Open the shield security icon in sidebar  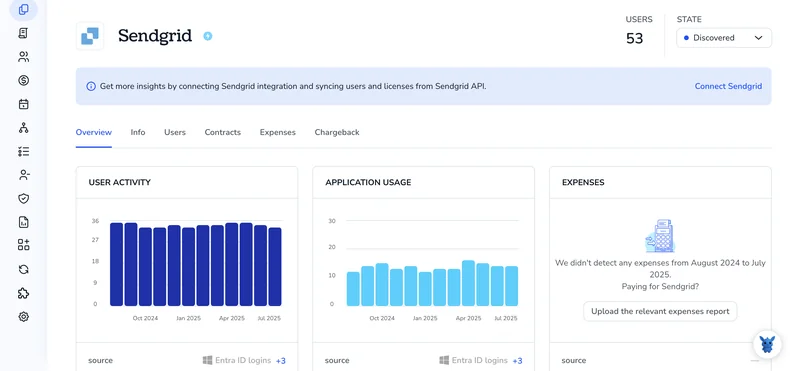pos(23,199)
